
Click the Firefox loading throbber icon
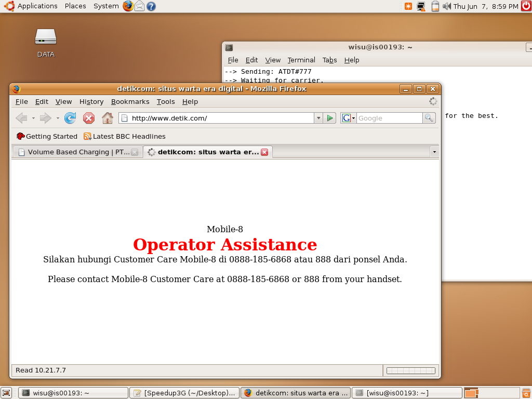click(433, 101)
